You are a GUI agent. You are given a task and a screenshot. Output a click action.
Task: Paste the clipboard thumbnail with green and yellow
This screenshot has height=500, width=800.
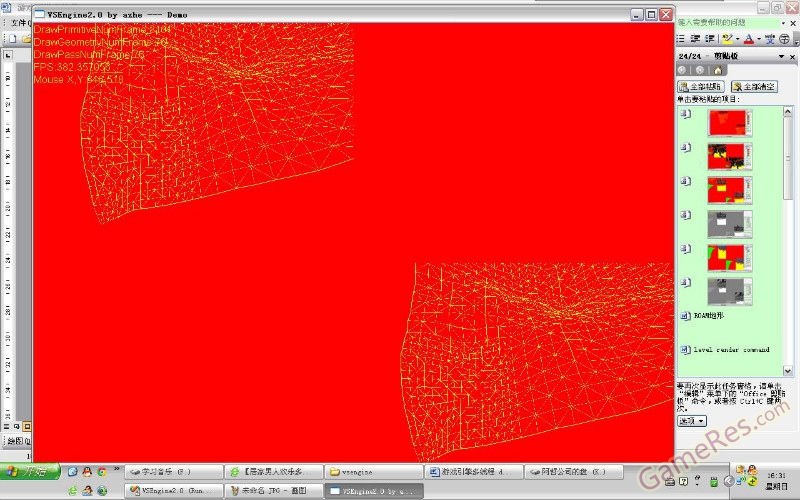pos(730,257)
